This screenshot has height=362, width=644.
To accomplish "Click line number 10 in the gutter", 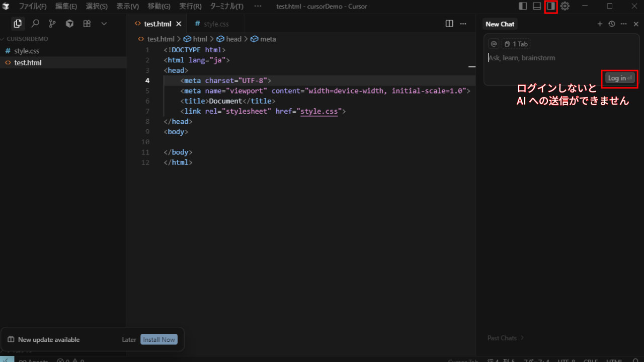I will coord(145,142).
